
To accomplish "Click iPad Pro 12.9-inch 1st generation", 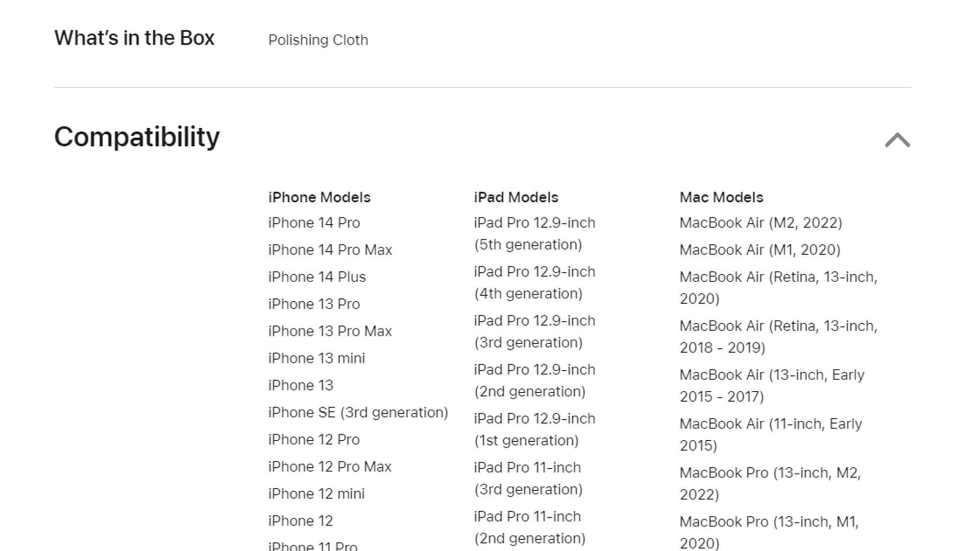I will 535,429.
